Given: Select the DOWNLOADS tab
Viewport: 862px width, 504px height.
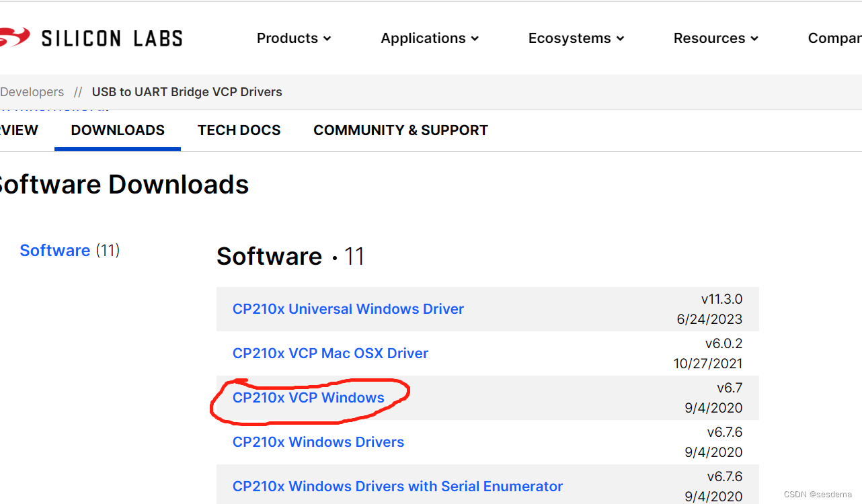Looking at the screenshot, I should tap(117, 130).
